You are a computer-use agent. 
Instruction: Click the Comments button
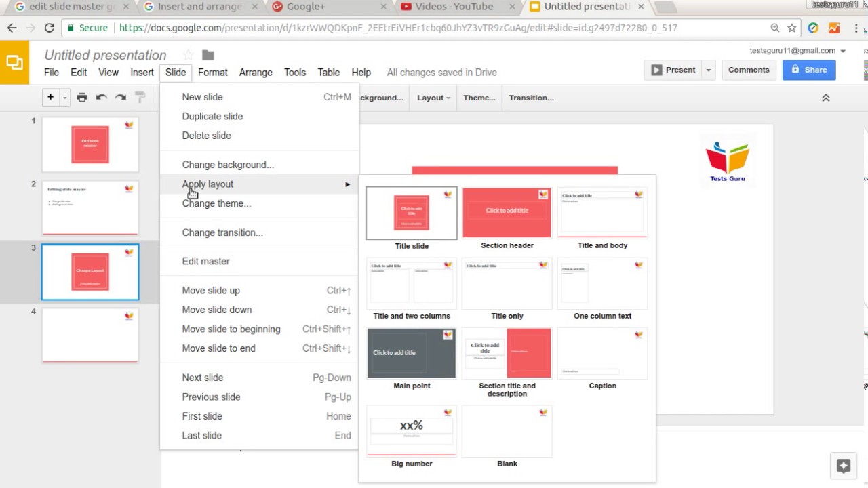[x=749, y=70]
